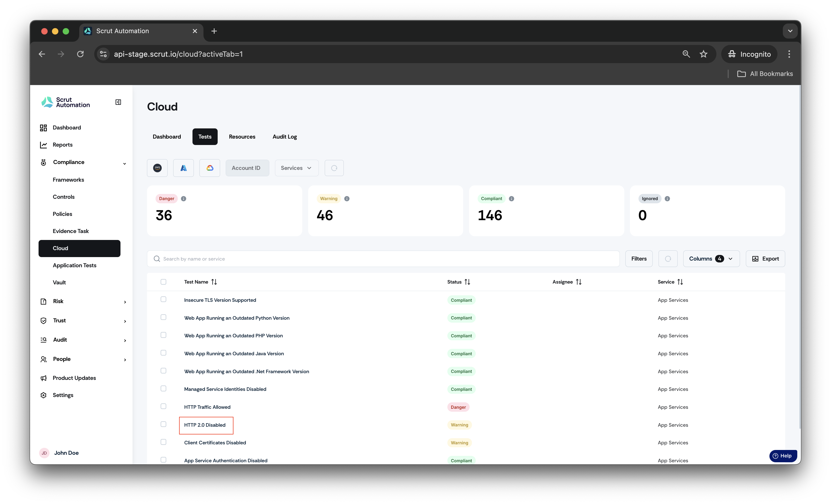This screenshot has width=831, height=504.
Task: Switch to the Resources tab
Action: pos(242,136)
